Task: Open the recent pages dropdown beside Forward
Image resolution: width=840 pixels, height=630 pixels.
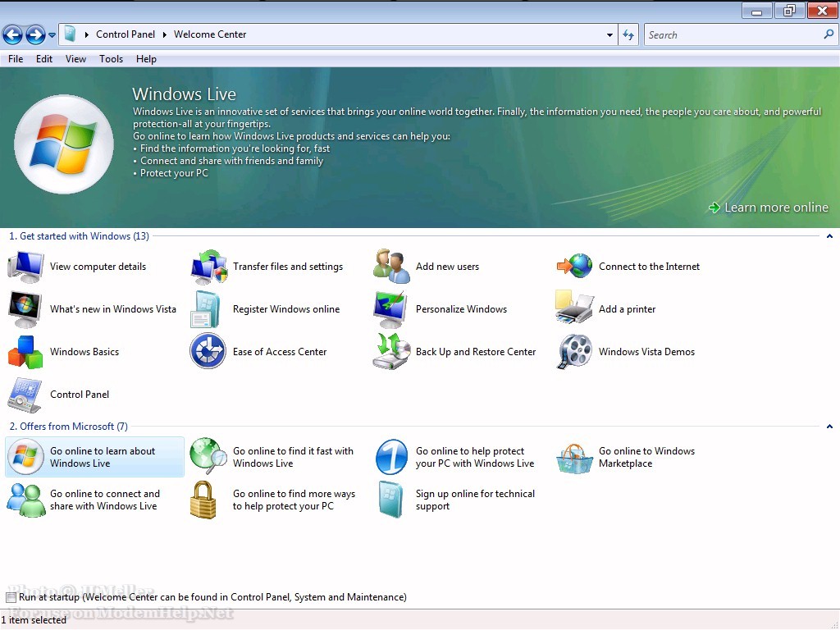Action: pos(52,35)
